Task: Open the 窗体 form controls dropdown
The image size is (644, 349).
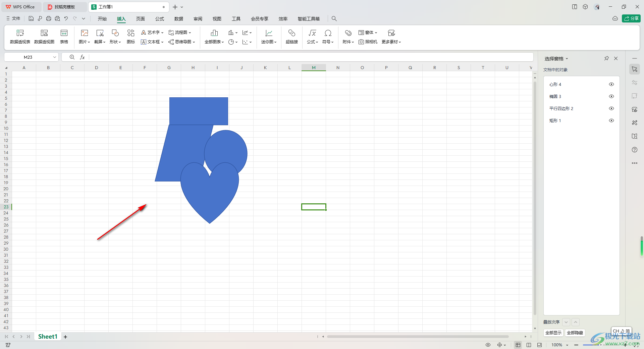Action: pos(368,33)
